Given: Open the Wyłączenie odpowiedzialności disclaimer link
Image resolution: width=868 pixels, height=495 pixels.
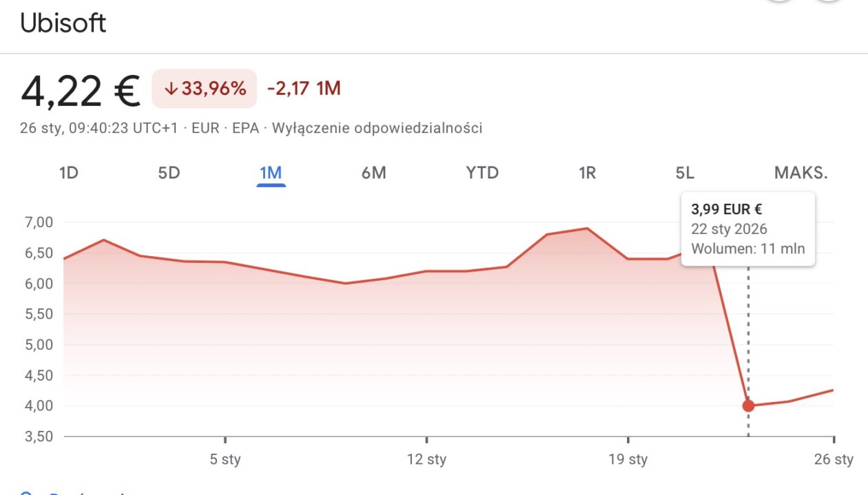Looking at the screenshot, I should click(x=377, y=128).
